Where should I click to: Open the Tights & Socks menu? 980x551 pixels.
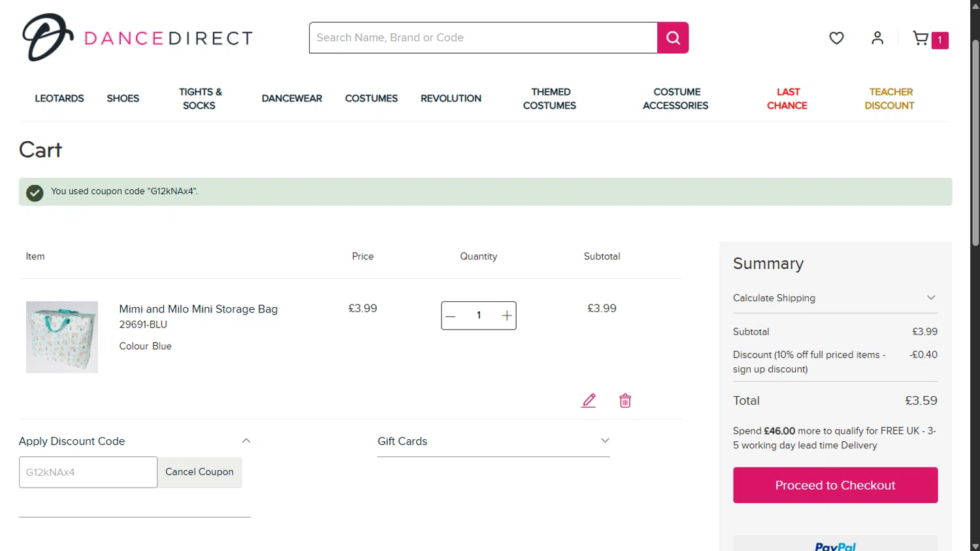click(x=200, y=99)
